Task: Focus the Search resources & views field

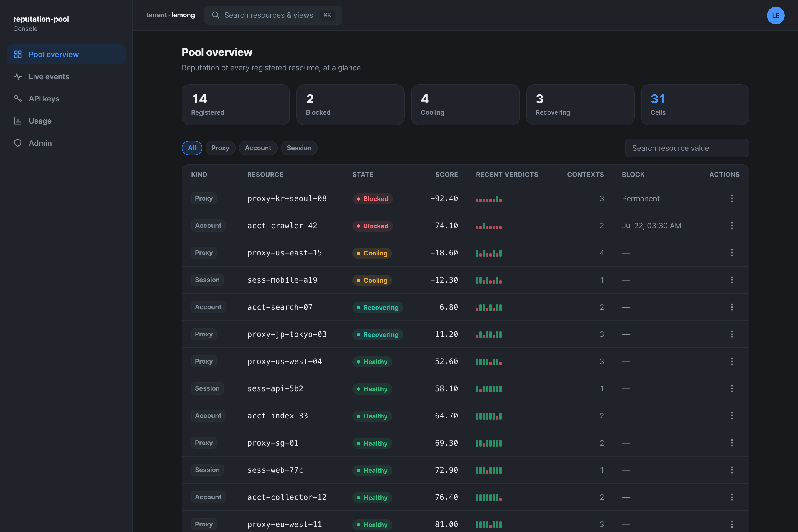Action: click(x=273, y=15)
